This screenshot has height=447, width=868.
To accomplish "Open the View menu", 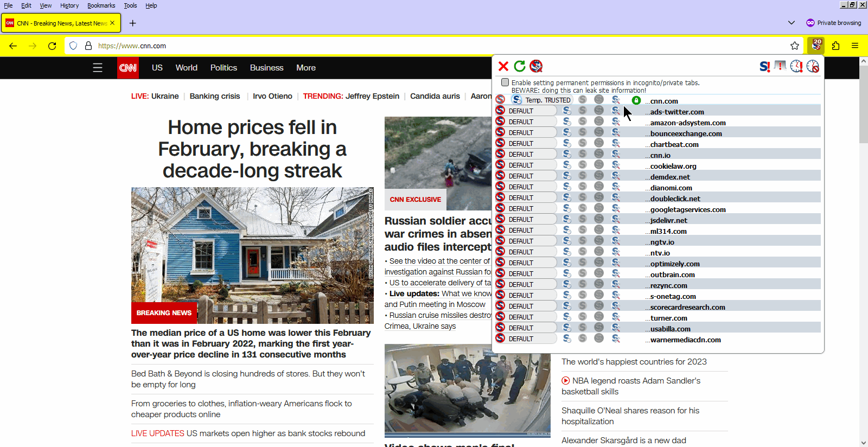I will point(46,5).
